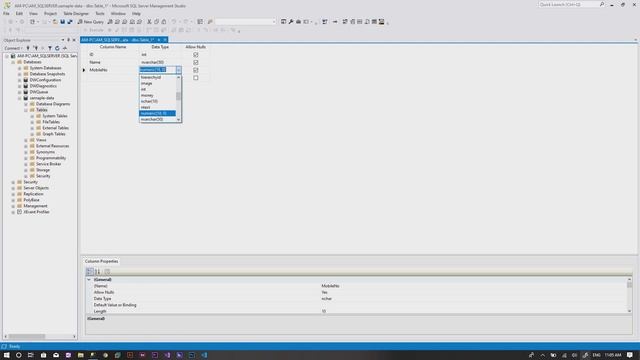Click the notification center icon in system tray

point(630,355)
